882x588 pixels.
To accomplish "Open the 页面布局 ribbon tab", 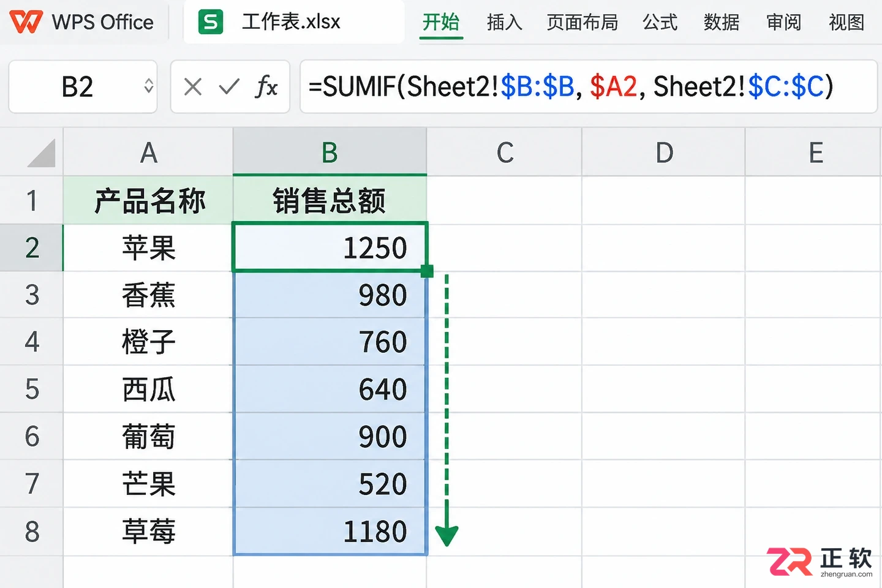I will click(582, 23).
